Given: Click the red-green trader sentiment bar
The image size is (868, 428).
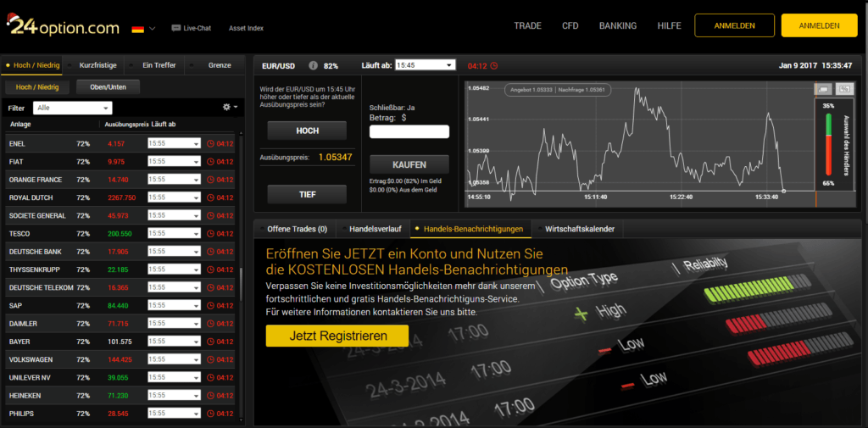Looking at the screenshot, I should [x=829, y=145].
